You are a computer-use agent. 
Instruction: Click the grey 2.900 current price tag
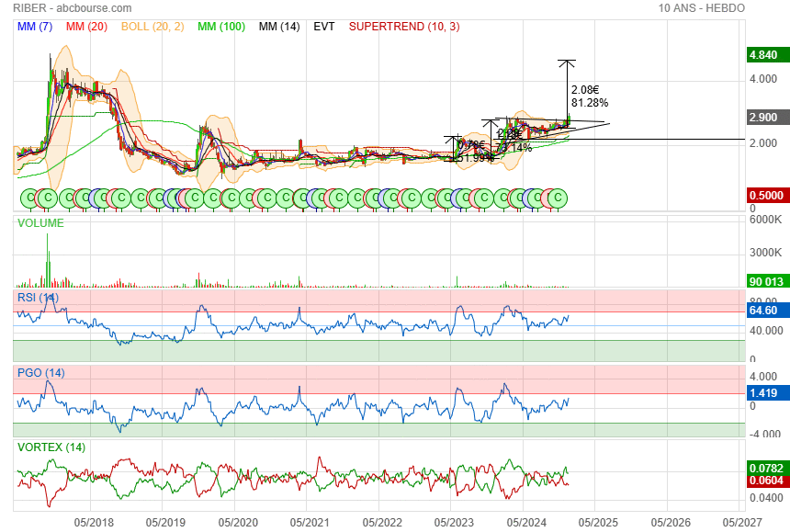[765, 118]
